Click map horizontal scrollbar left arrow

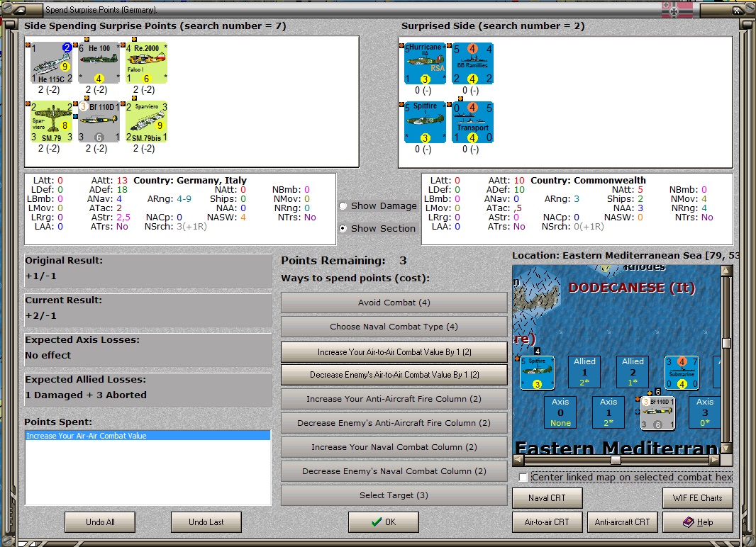point(518,460)
